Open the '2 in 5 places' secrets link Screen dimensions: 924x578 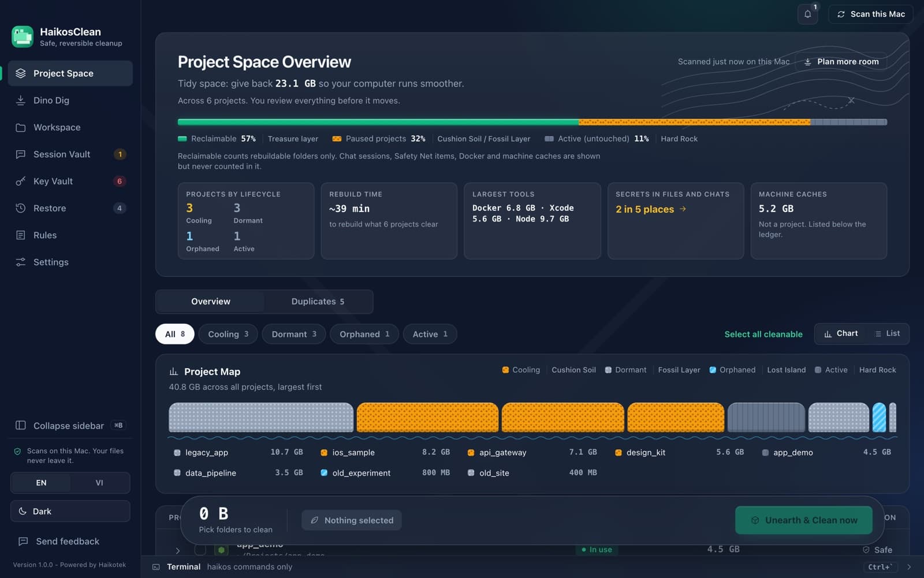coord(651,209)
